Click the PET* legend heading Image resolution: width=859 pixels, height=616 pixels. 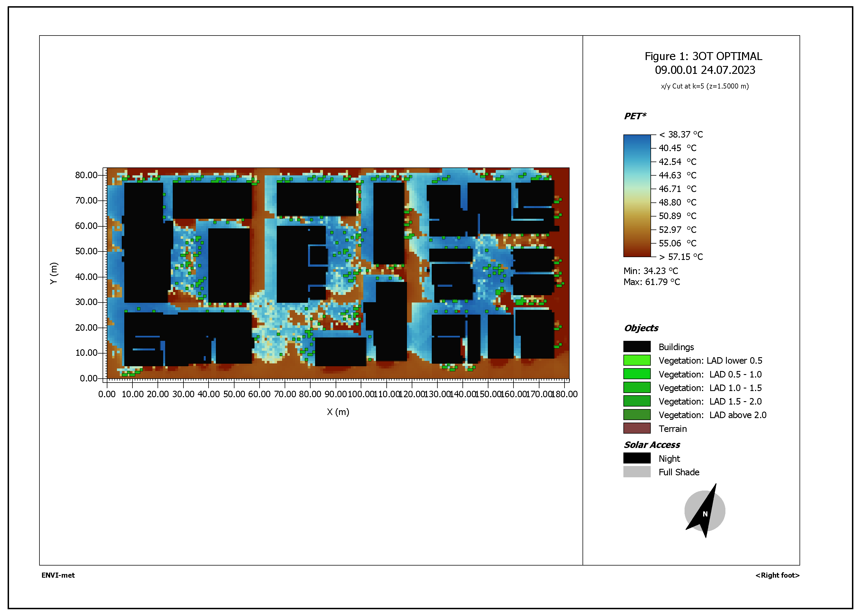pos(635,116)
